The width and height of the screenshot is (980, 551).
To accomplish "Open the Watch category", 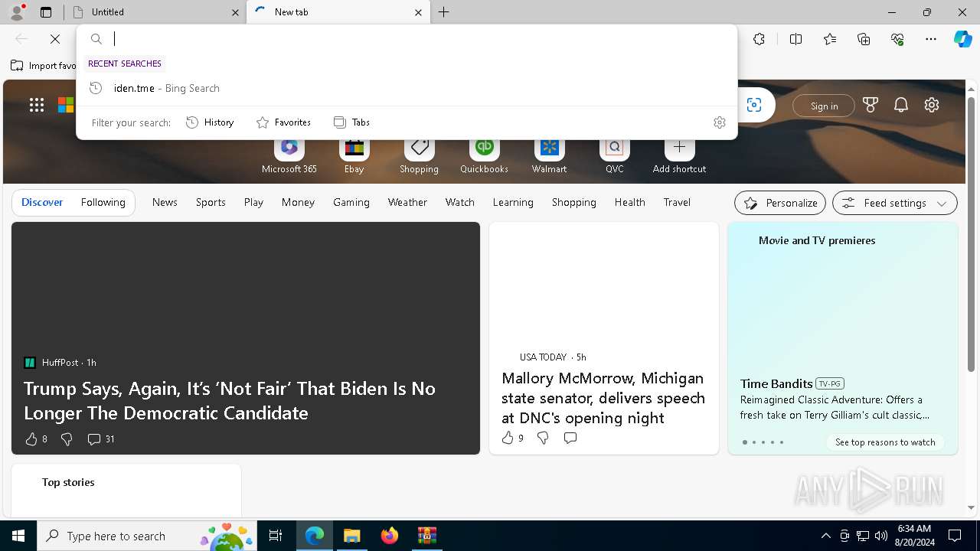I will pyautogui.click(x=460, y=202).
